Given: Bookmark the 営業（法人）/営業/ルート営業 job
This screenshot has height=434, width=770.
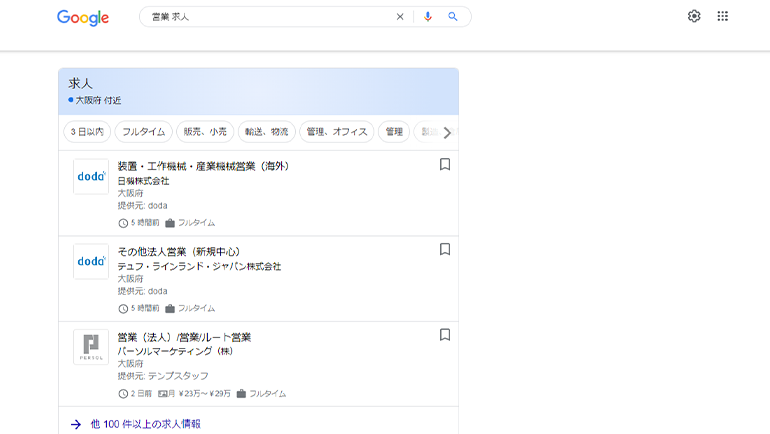Looking at the screenshot, I should [x=445, y=335].
